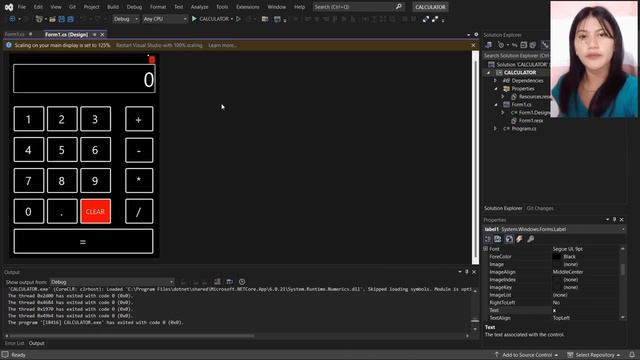Open the 'Show output from' Debug dropdown
The image size is (640, 360).
pos(112,282)
